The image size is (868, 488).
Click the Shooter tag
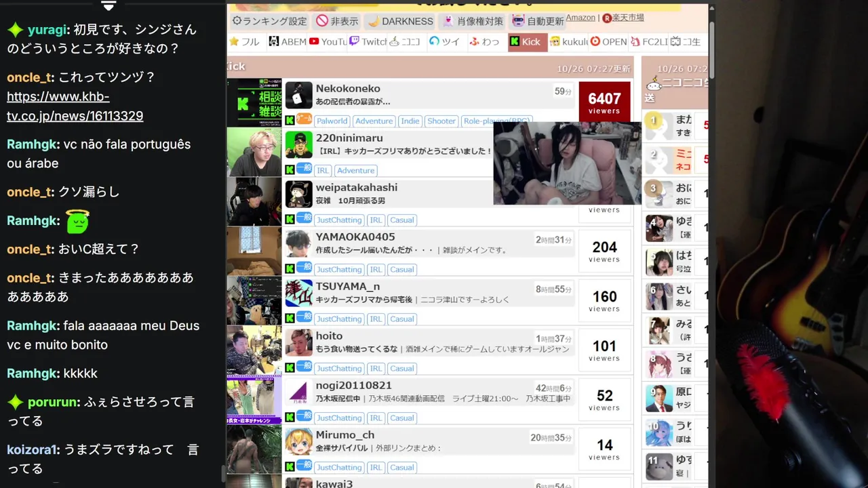click(x=441, y=121)
